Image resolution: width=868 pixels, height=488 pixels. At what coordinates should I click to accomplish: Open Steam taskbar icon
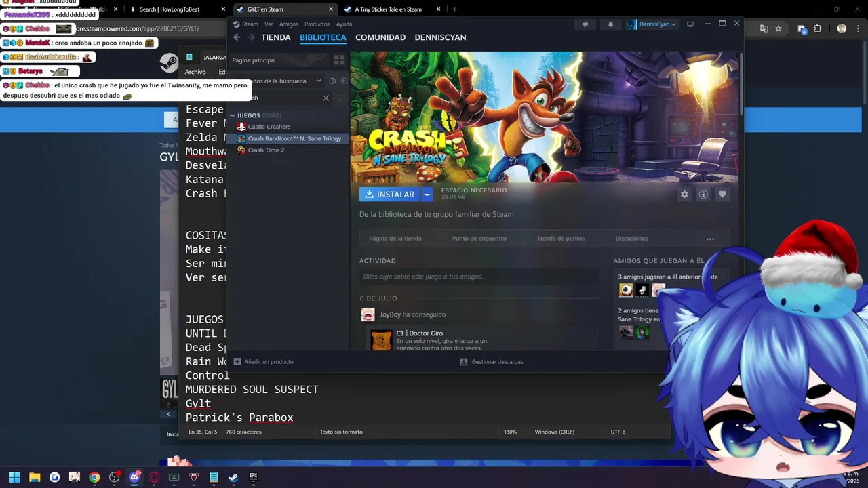233,477
